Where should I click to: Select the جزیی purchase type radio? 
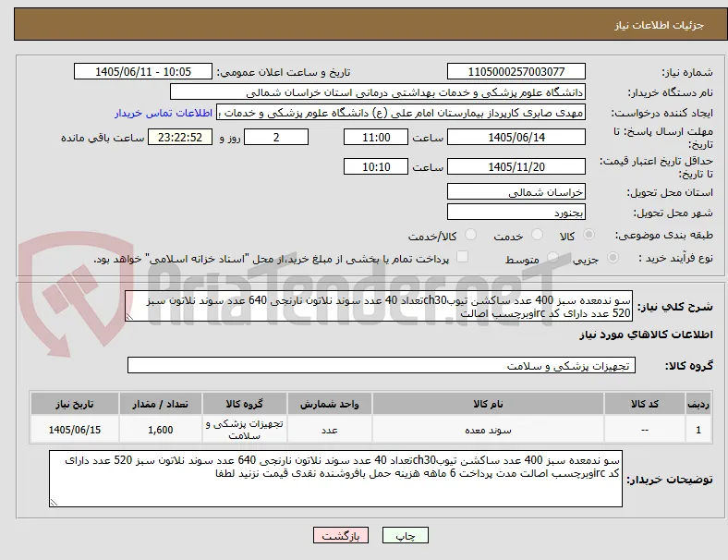(x=613, y=257)
